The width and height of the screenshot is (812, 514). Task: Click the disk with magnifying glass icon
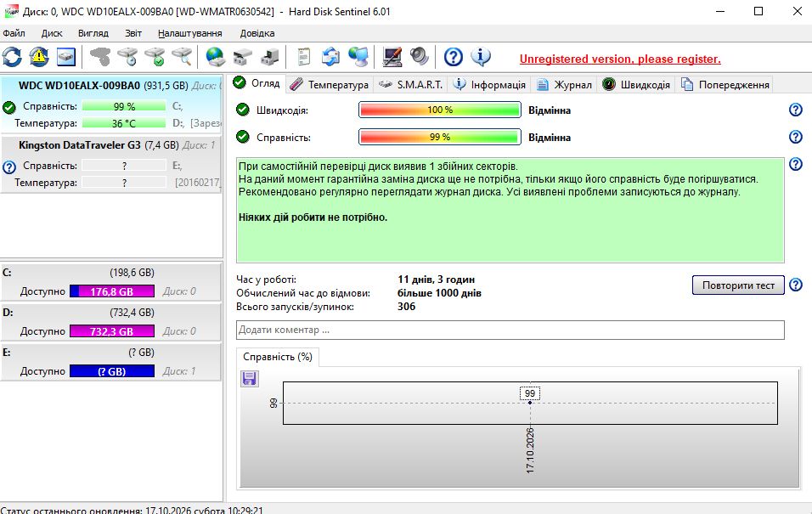tap(182, 57)
